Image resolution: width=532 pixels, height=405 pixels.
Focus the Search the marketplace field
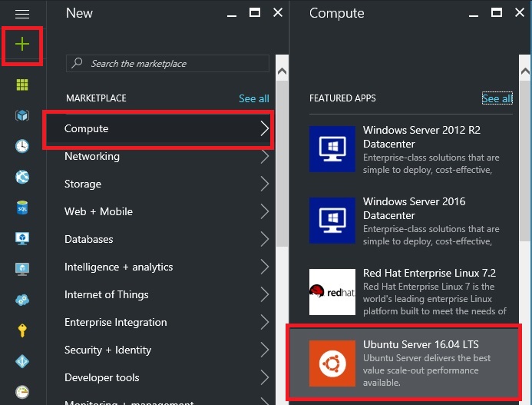tap(167, 63)
